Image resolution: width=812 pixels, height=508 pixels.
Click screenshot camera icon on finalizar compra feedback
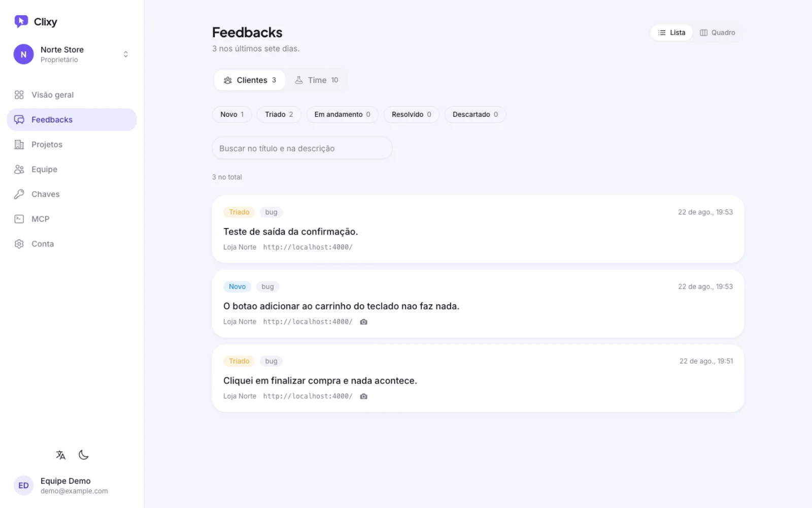(x=363, y=397)
